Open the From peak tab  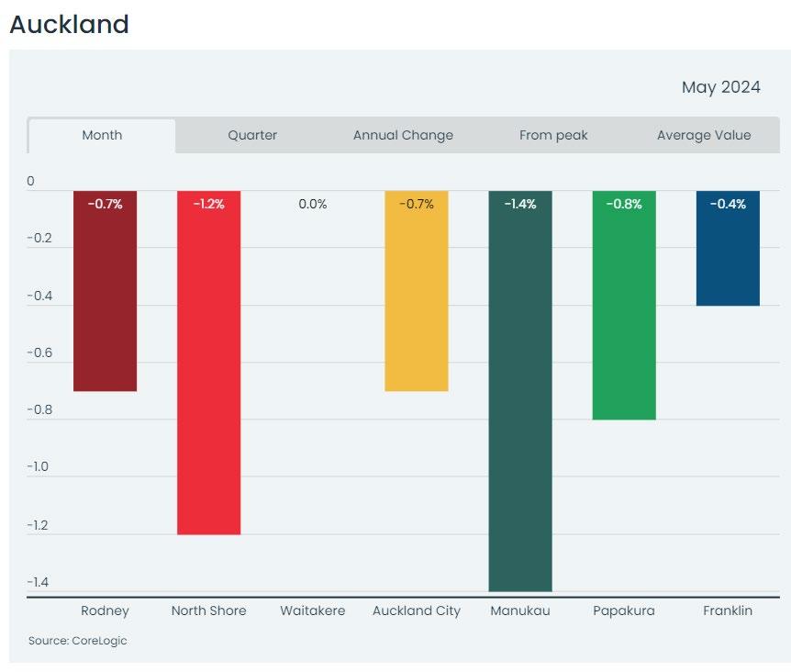tap(553, 135)
